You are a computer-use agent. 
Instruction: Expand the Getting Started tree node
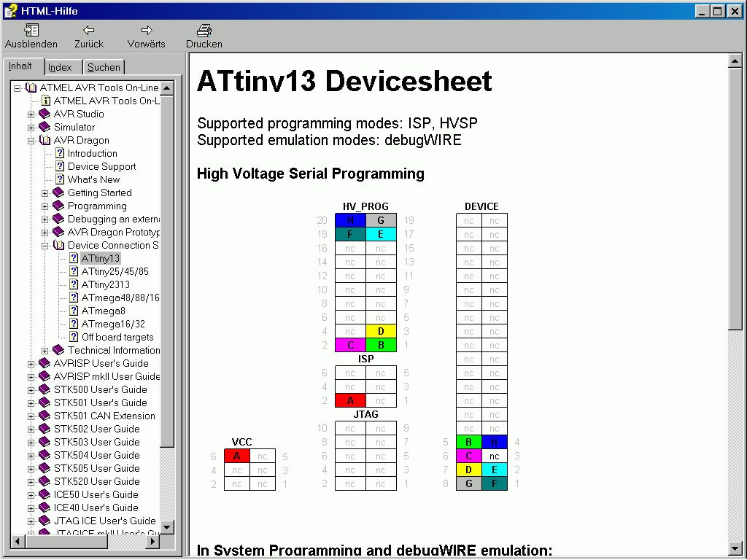pos(45,192)
